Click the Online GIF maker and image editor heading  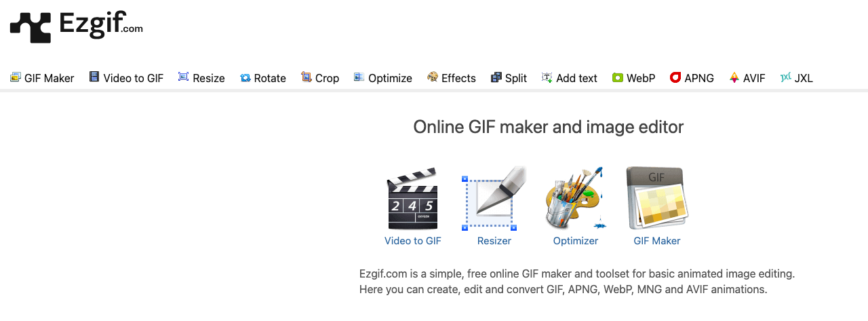[x=549, y=127]
